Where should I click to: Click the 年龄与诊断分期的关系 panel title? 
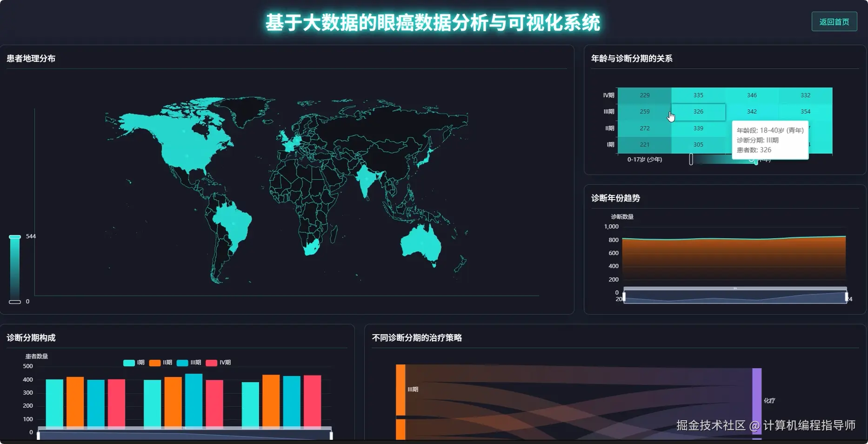coord(632,59)
